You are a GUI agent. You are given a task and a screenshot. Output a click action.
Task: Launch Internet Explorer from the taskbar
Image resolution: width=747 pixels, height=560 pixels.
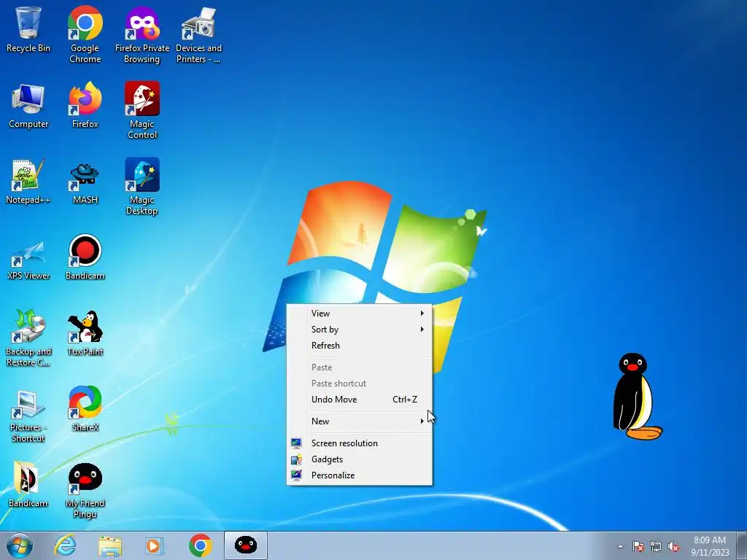point(65,545)
